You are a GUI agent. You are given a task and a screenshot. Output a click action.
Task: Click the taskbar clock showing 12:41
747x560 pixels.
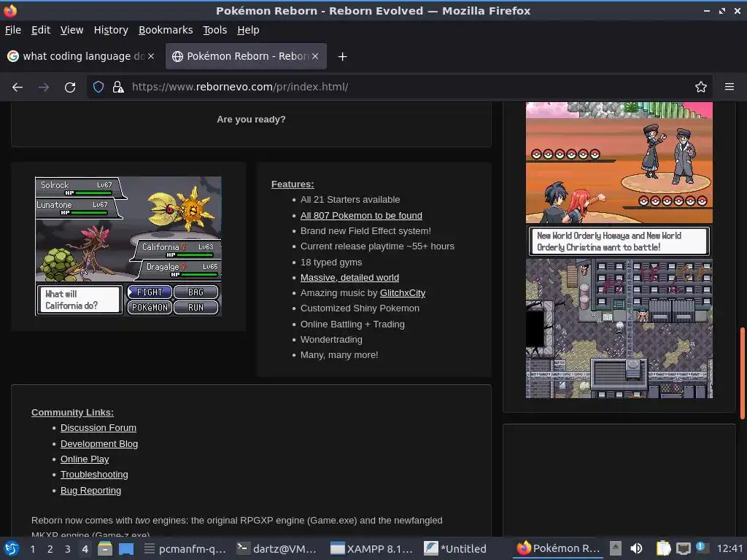coord(729,549)
